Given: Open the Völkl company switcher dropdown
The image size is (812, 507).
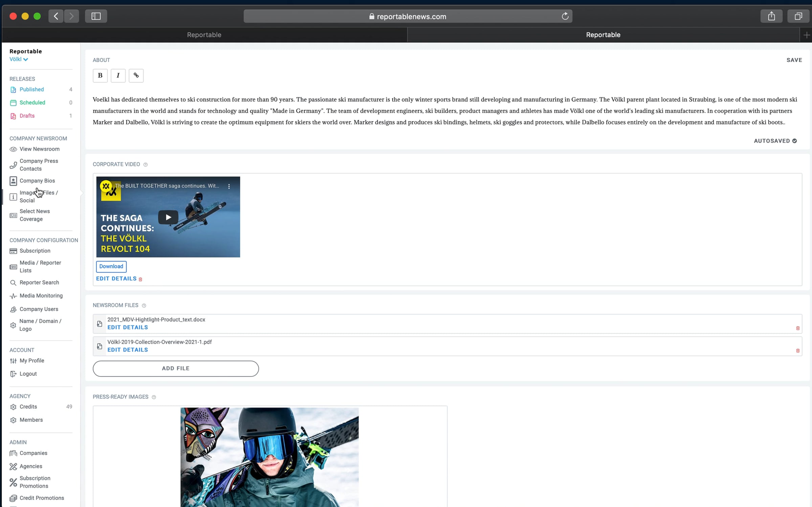Looking at the screenshot, I should coord(19,60).
